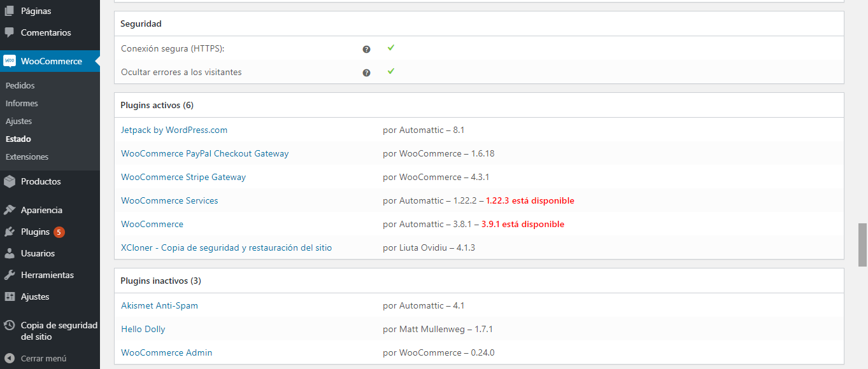Click the Productos box icon
This screenshot has width=868, height=369.
point(10,181)
